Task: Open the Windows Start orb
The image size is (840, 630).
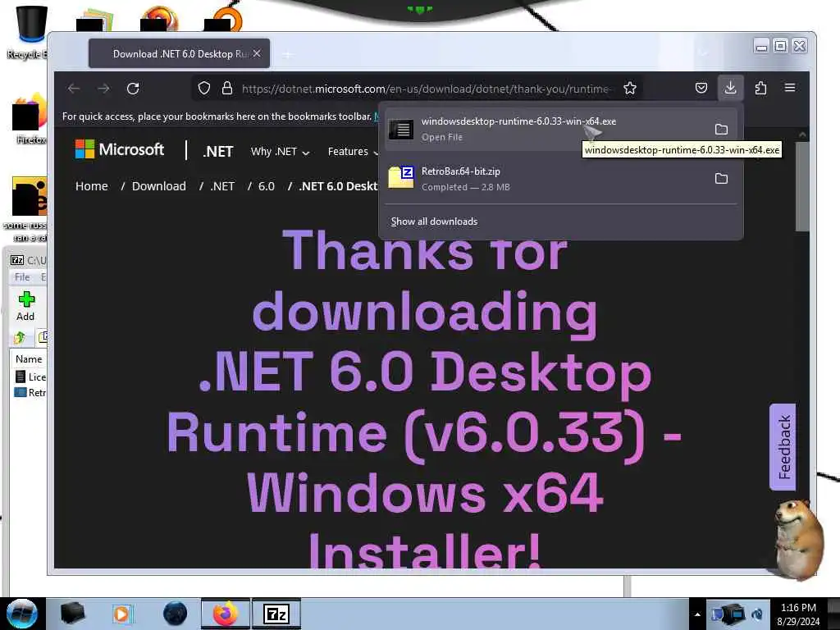Action: (22, 614)
